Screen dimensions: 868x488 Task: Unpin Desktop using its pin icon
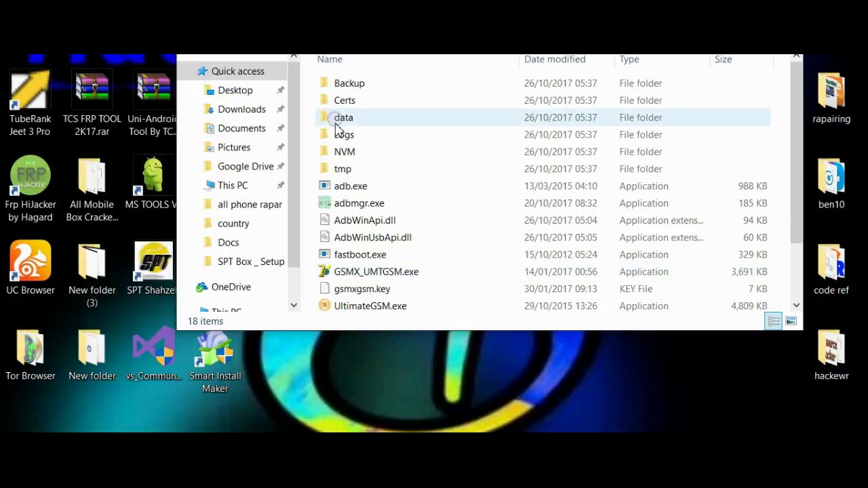coord(280,90)
